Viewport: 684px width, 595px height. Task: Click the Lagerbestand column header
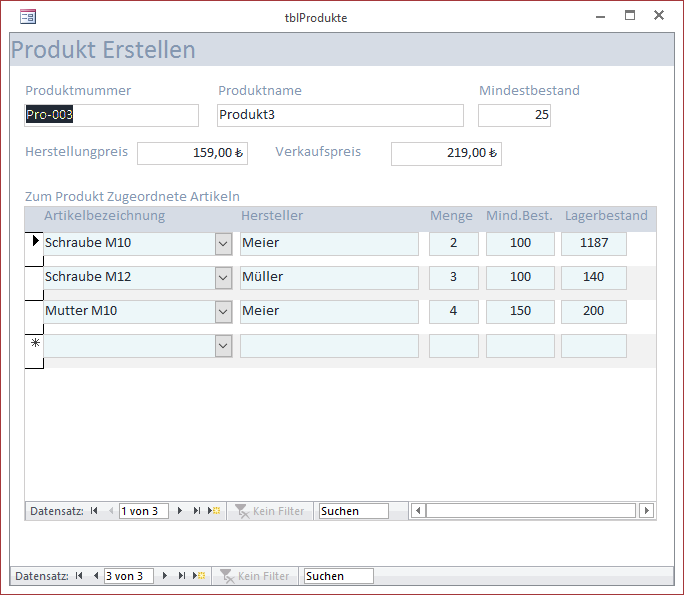click(606, 216)
